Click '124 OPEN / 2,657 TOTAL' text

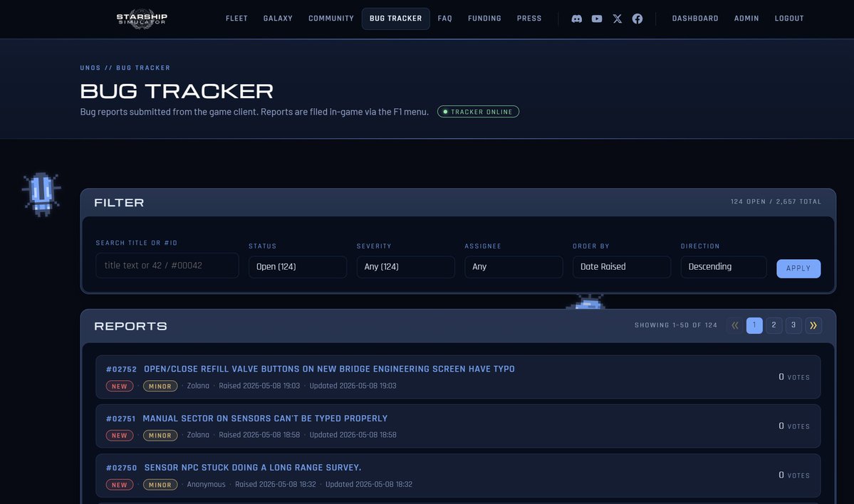click(x=776, y=202)
